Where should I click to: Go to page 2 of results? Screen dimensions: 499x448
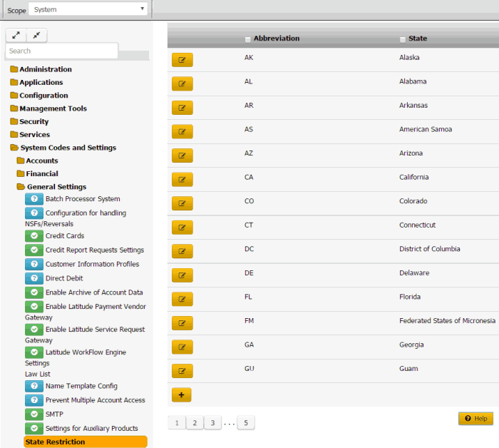coord(194,423)
